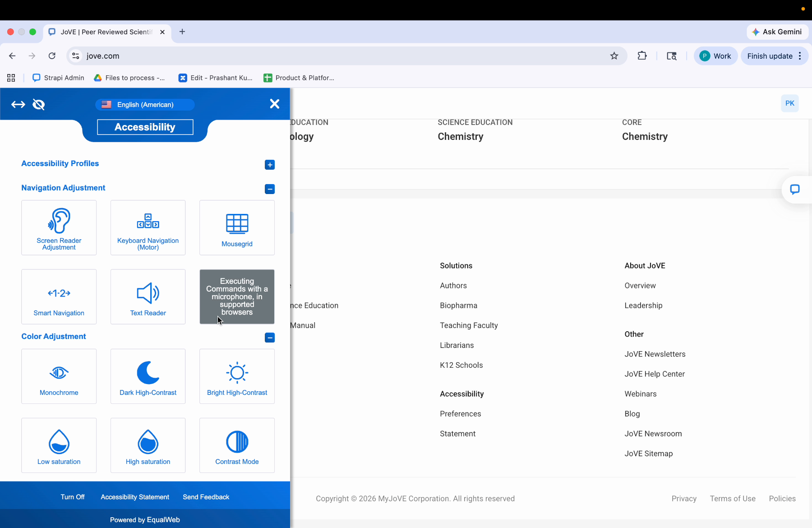This screenshot has width=812, height=528.
Task: Enable Screen Reader Adjustment
Action: pos(59,228)
